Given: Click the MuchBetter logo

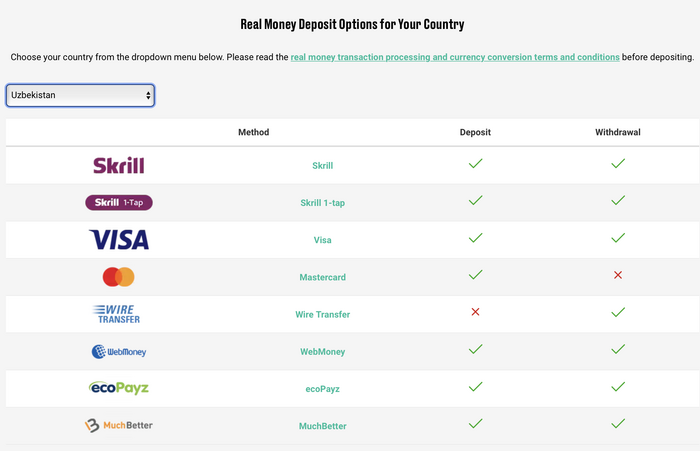Looking at the screenshot, I should 119,426.
